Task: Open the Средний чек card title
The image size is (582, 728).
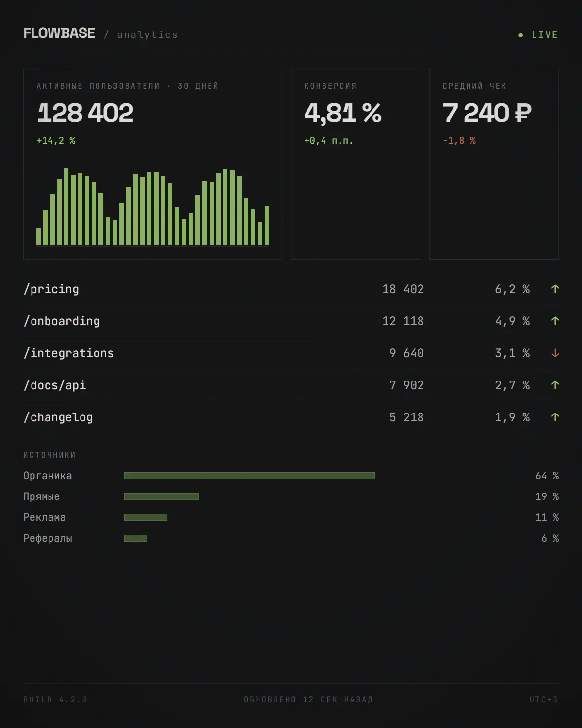Action: pos(474,86)
